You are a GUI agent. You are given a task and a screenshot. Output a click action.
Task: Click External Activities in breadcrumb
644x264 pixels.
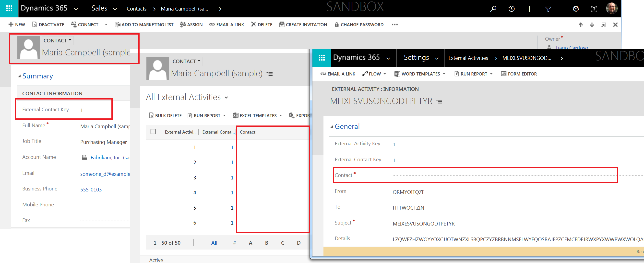[468, 58]
